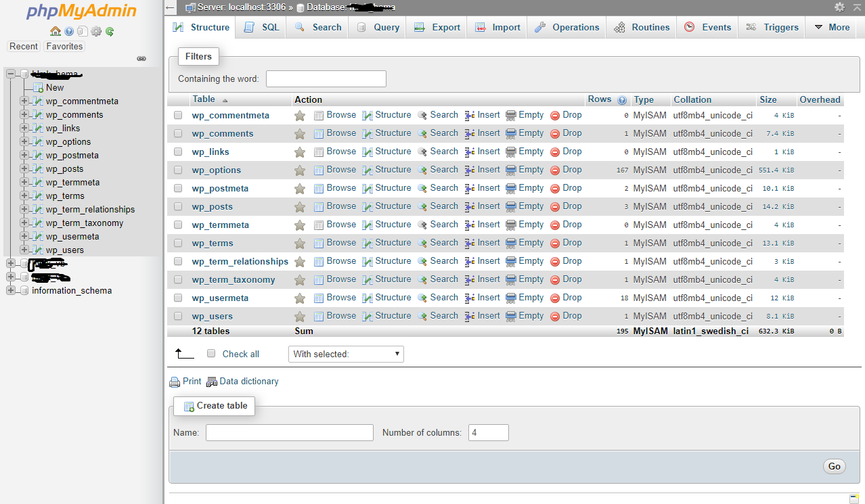Enable the Check all checkbox
The image size is (865, 504).
[x=211, y=354]
